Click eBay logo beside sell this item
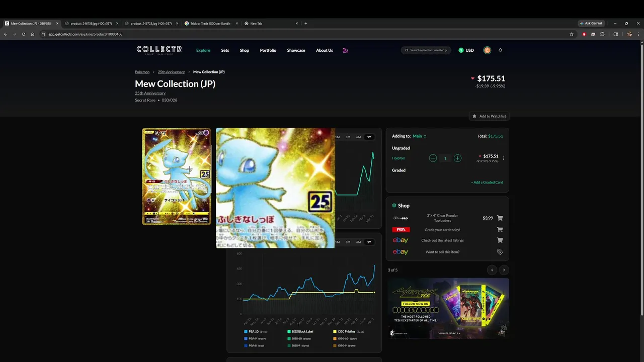The height and width of the screenshot is (362, 644). [400, 252]
